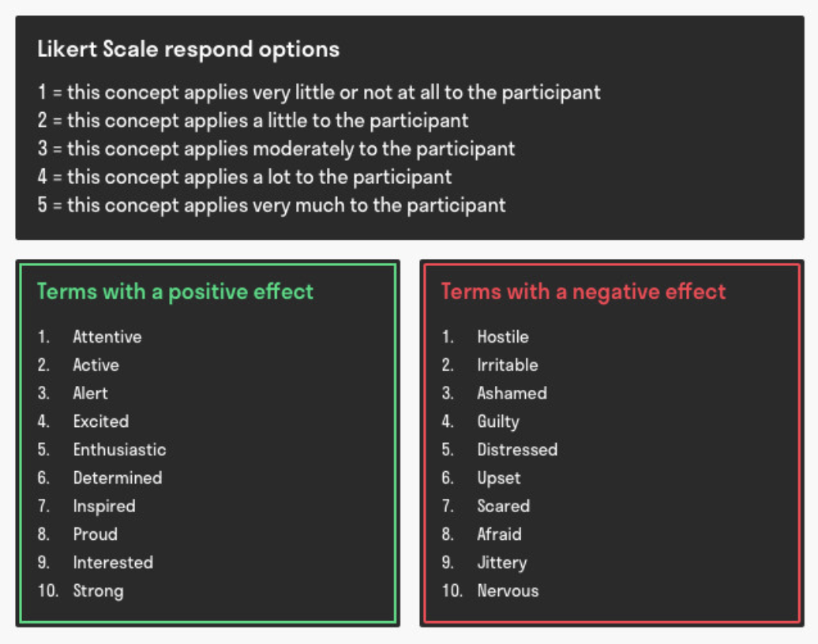Screen dimensions: 818x644
Task: Choose the 'Irritable' list item
Action: 507,365
